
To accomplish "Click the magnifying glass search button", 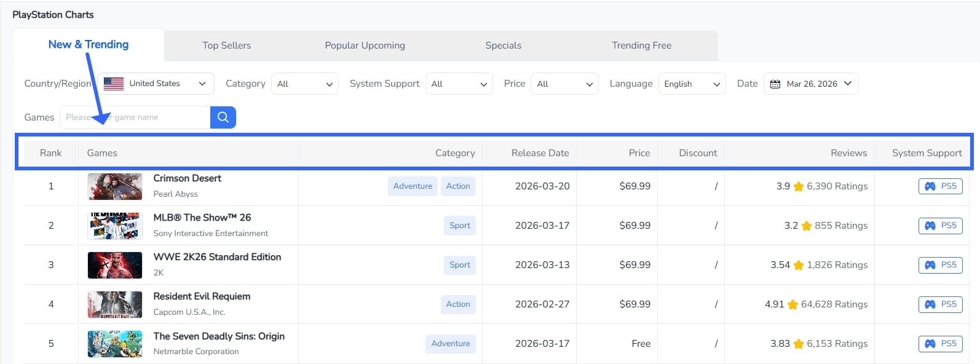I will tap(223, 117).
